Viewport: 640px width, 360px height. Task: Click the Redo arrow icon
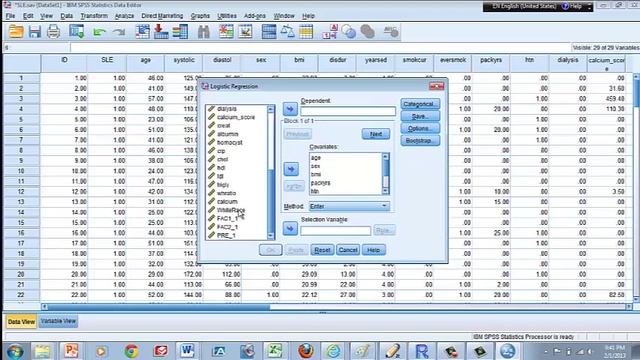(119, 32)
